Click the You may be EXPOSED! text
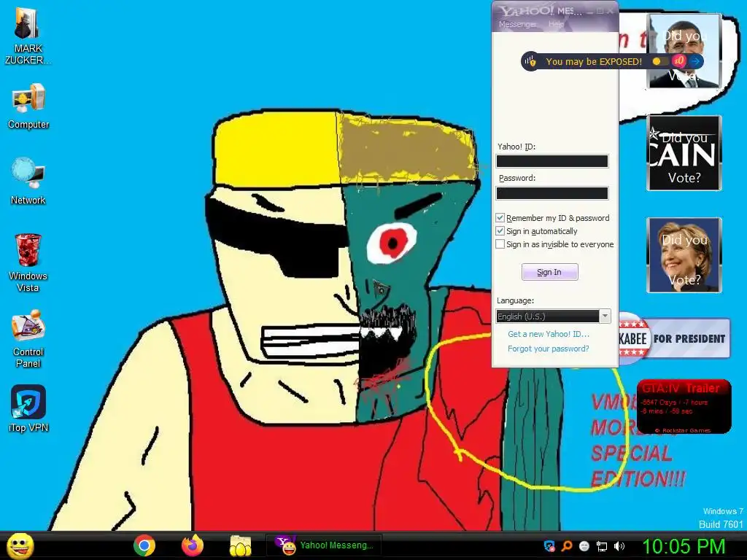This screenshot has width=747, height=560. pyautogui.click(x=594, y=61)
